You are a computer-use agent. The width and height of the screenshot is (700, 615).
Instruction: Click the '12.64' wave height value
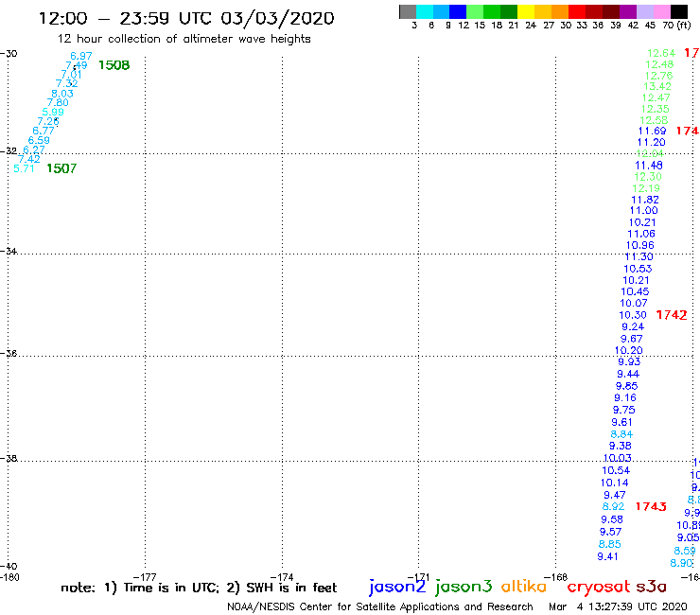click(x=661, y=53)
